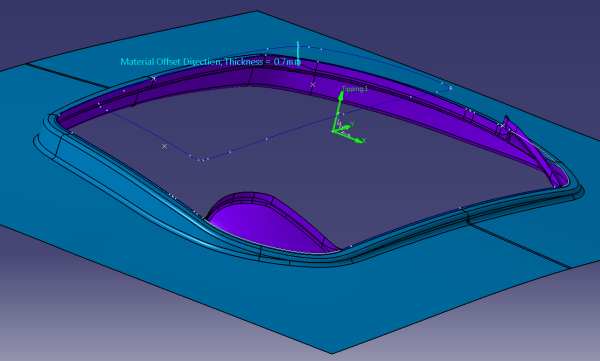This screenshot has height=361, width=600.
Task: Select the X point marker on the blue sketch line
Action: pos(164,146)
